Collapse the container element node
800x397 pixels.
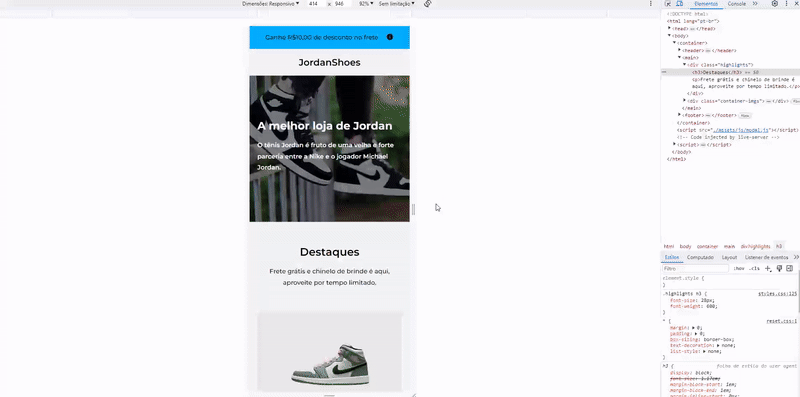pyautogui.click(x=674, y=43)
